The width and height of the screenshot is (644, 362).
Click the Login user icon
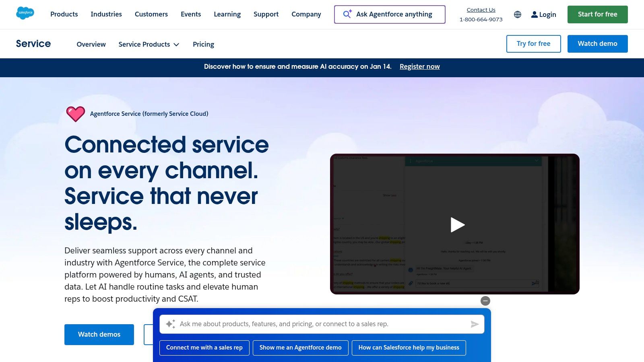click(534, 14)
